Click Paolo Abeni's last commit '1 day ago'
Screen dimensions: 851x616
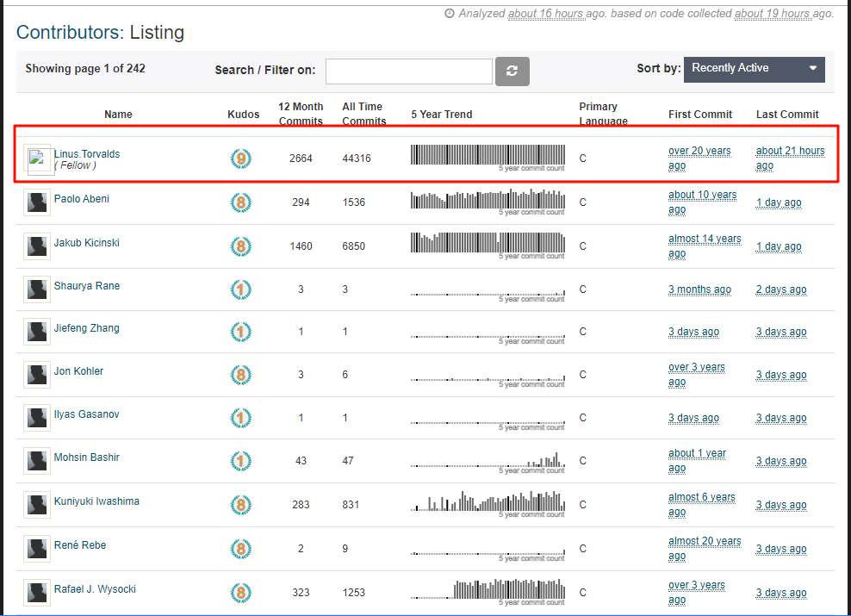[x=779, y=202]
